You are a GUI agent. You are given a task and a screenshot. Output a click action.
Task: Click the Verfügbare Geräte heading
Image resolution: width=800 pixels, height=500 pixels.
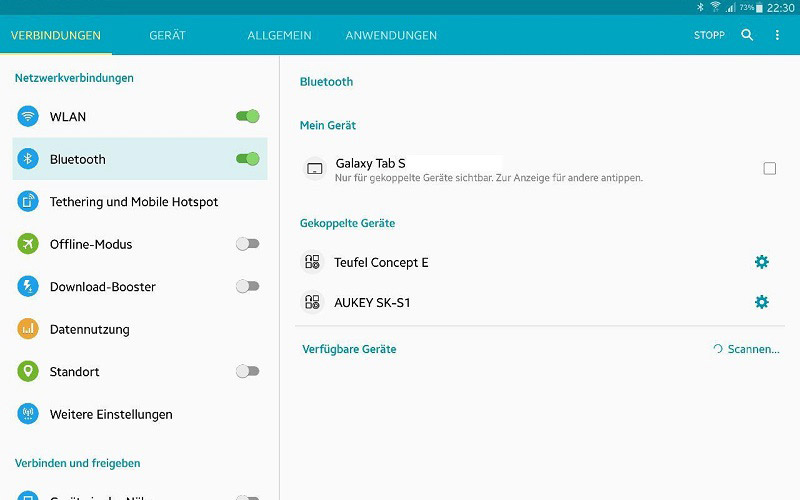349,349
